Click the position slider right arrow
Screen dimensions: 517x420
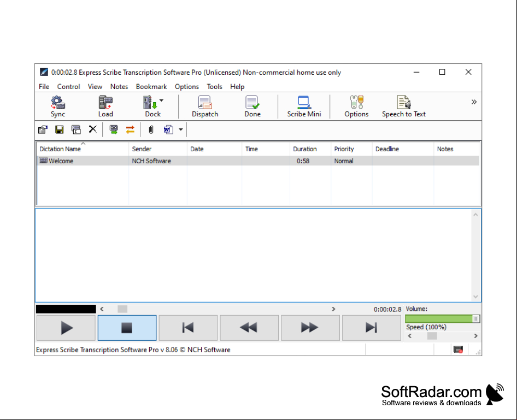[x=333, y=309]
